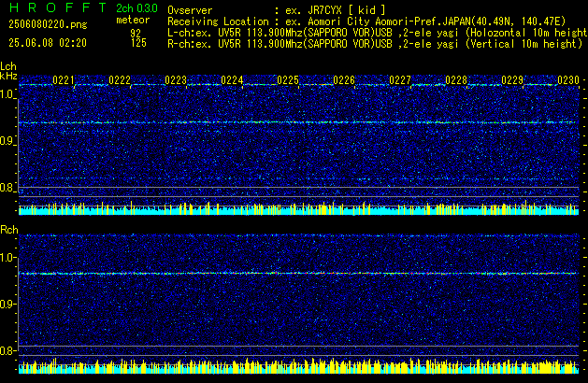588x383 pixels.
Task: Click the Lch cyan-yellow amplitude bar graph
Action: click(x=298, y=208)
